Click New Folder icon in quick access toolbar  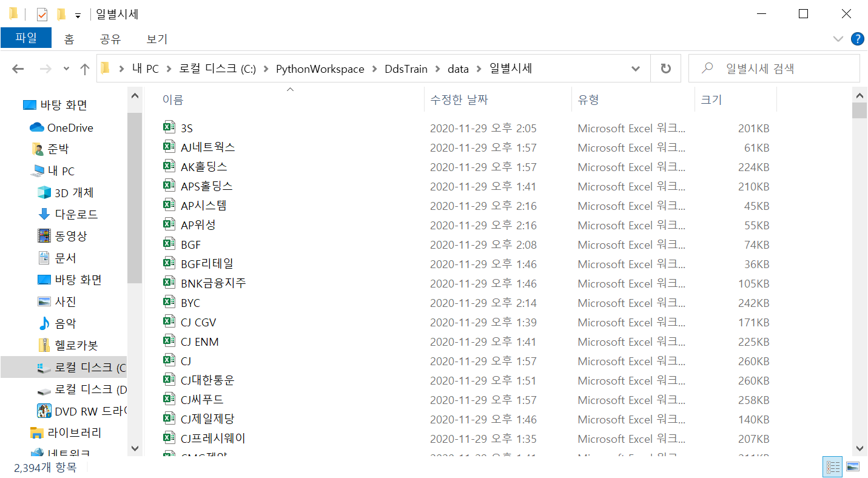coord(61,14)
